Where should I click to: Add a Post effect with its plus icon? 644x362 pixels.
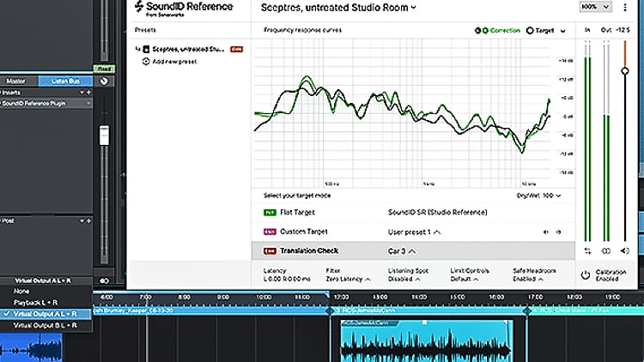[88, 220]
